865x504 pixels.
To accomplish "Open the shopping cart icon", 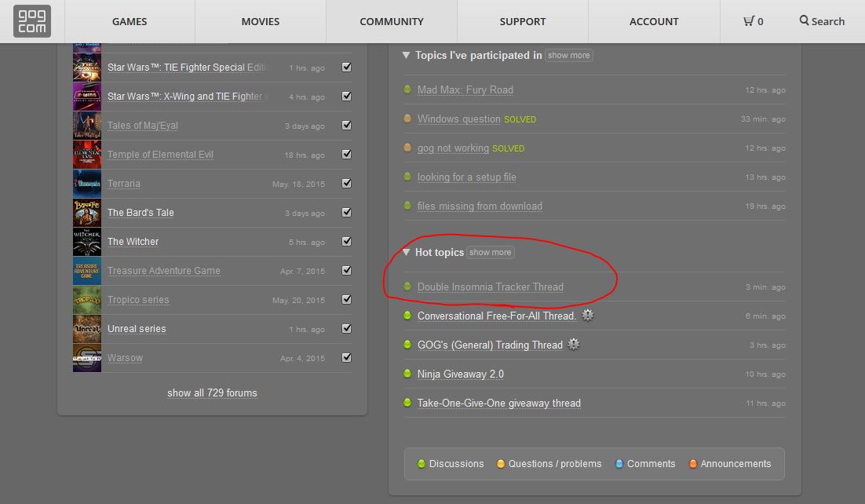I will [749, 21].
